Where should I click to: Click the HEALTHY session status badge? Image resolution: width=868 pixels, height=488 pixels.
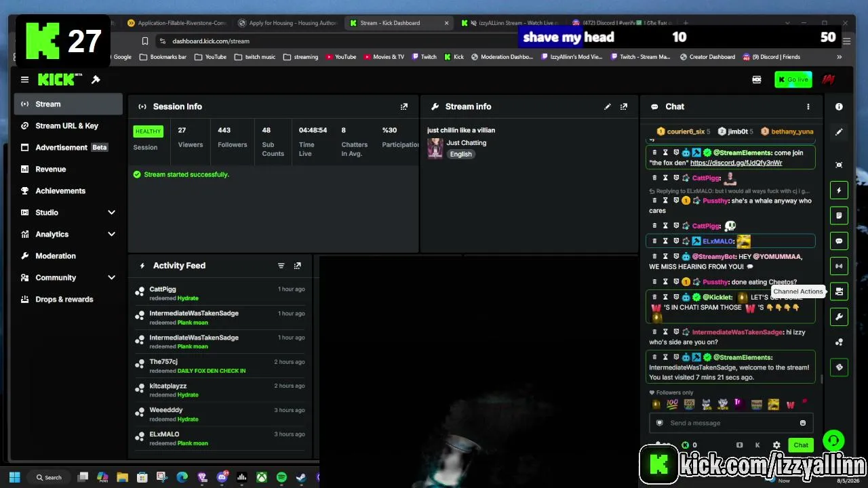click(x=148, y=131)
